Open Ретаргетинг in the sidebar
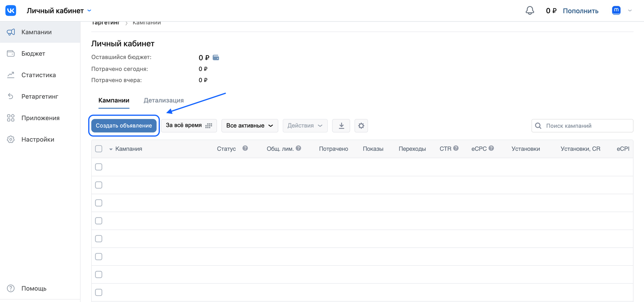644x302 pixels. tap(40, 97)
